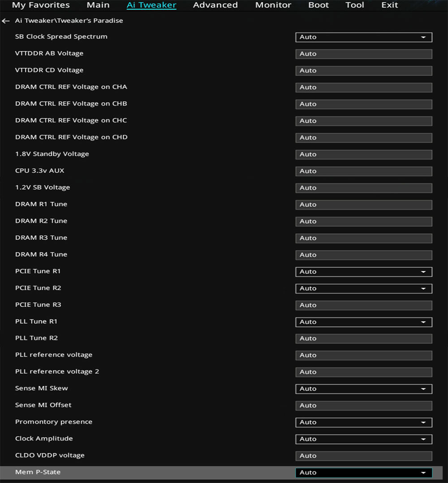The image size is (448, 483).
Task: Open the SB Clock Spread Spectrum dropdown
Action: click(364, 37)
